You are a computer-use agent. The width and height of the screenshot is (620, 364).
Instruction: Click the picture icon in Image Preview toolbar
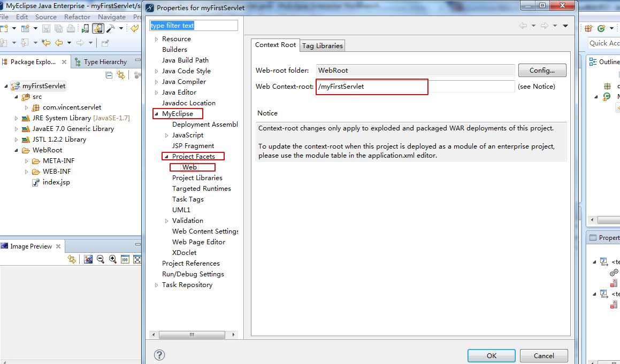pos(88,259)
